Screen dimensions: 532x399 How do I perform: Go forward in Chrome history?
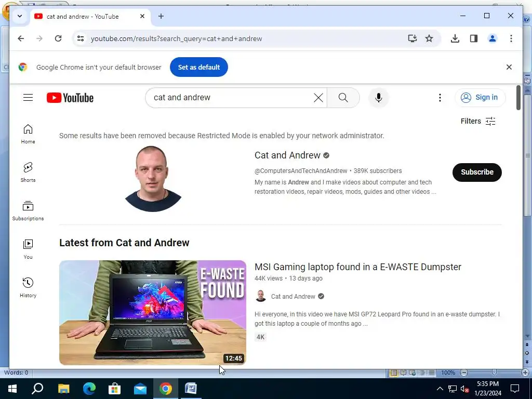pyautogui.click(x=39, y=38)
